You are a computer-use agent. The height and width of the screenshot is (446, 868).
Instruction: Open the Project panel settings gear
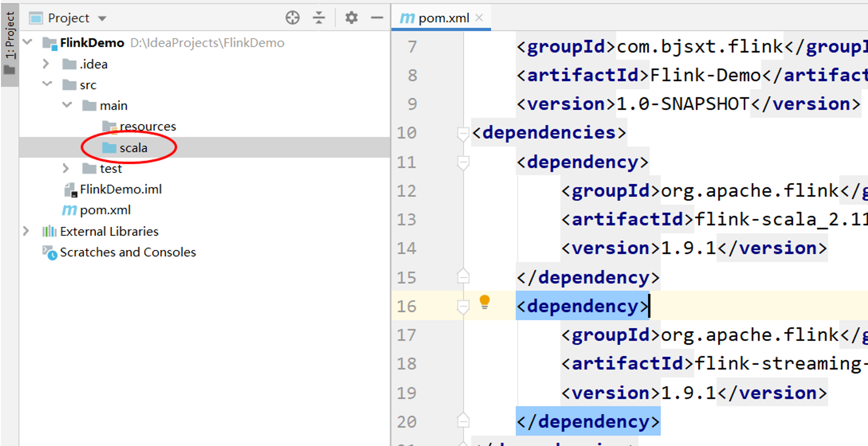(x=351, y=18)
